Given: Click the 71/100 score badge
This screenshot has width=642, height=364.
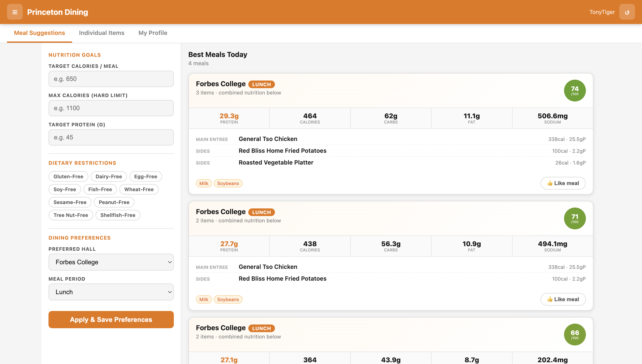Looking at the screenshot, I should [x=575, y=218].
